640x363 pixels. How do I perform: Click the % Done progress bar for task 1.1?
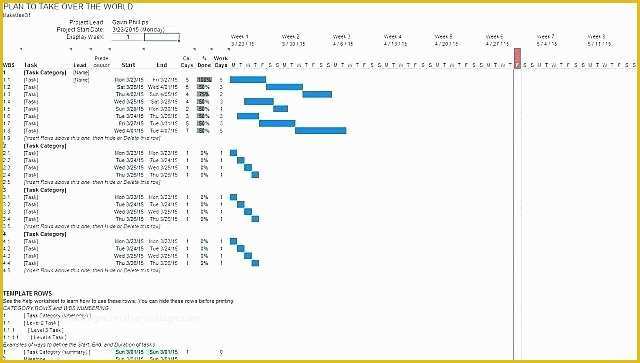[204, 80]
